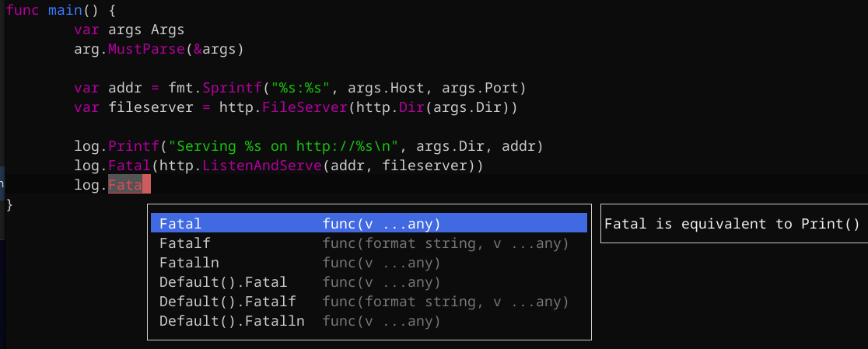This screenshot has height=349, width=868.
Task: Pick the Fatalln completion suggestion
Action: point(188,263)
